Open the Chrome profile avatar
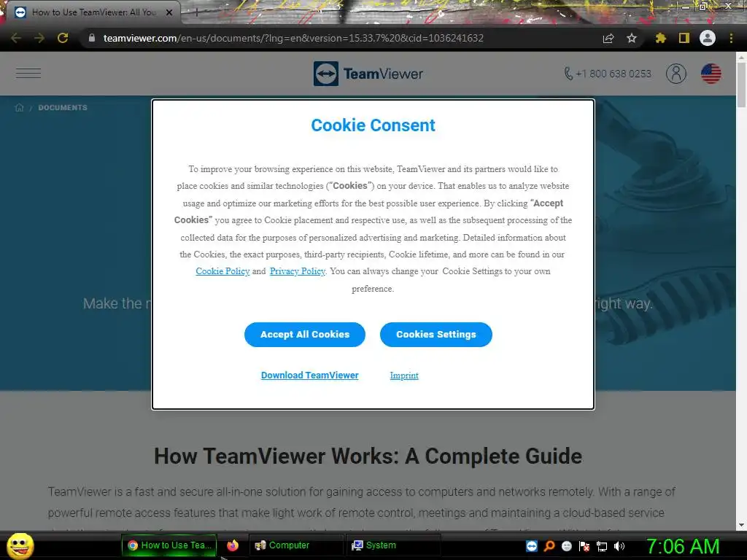This screenshot has width=747, height=560. (x=708, y=38)
